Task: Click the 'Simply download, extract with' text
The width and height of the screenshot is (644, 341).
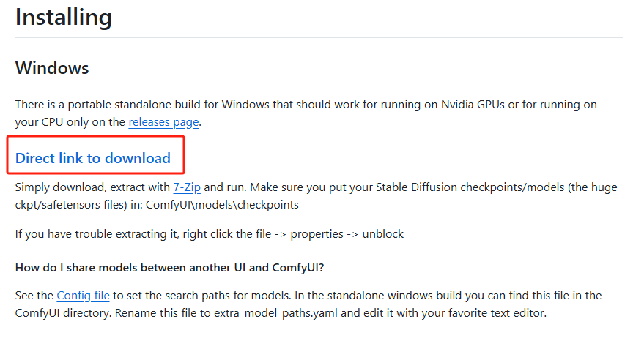Action: click(x=92, y=187)
